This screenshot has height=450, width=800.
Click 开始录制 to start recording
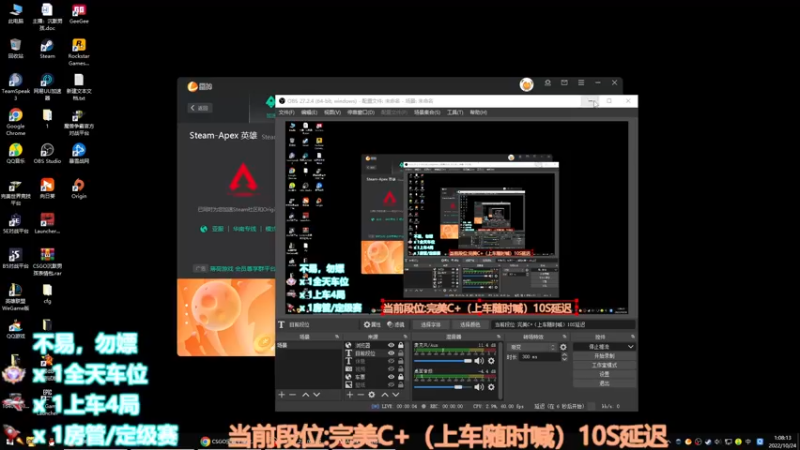click(605, 356)
